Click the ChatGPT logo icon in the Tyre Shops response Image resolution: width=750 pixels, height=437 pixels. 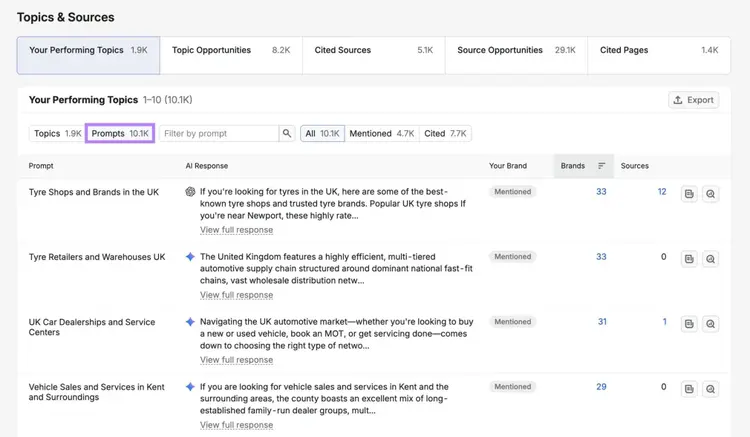190,192
